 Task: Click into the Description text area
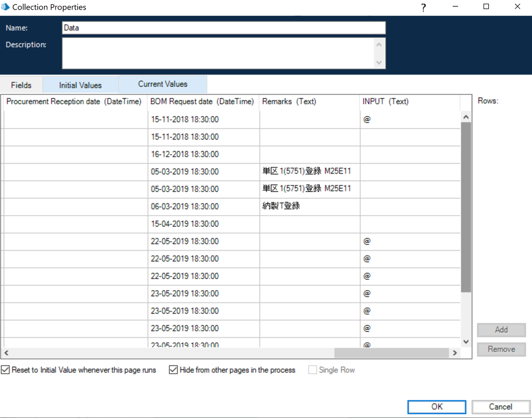pyautogui.click(x=217, y=53)
